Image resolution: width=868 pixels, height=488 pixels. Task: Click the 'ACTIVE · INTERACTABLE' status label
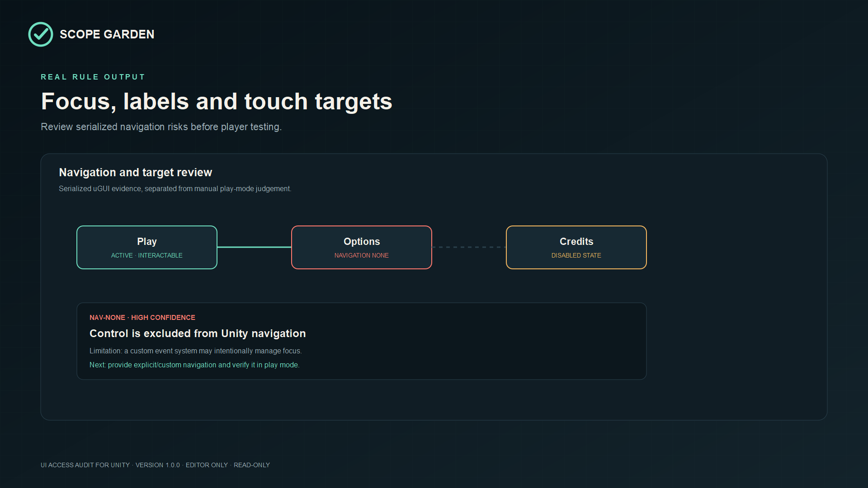(147, 256)
